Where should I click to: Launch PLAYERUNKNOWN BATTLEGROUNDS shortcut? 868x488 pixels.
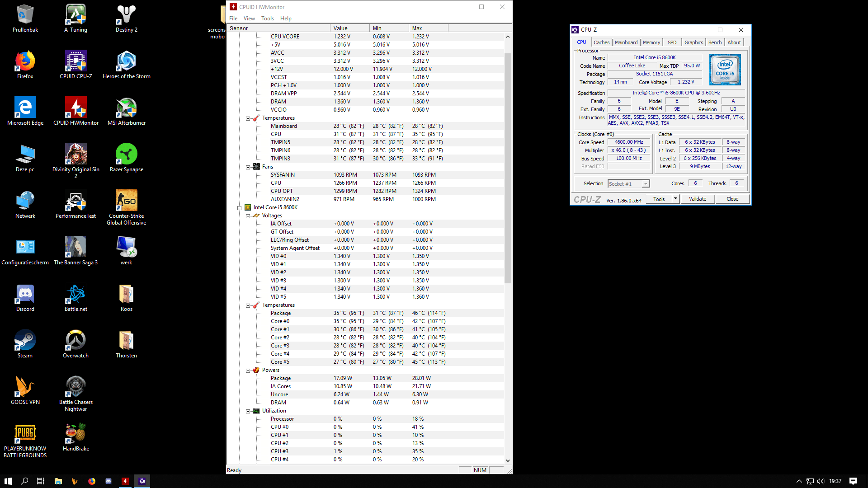pyautogui.click(x=25, y=440)
